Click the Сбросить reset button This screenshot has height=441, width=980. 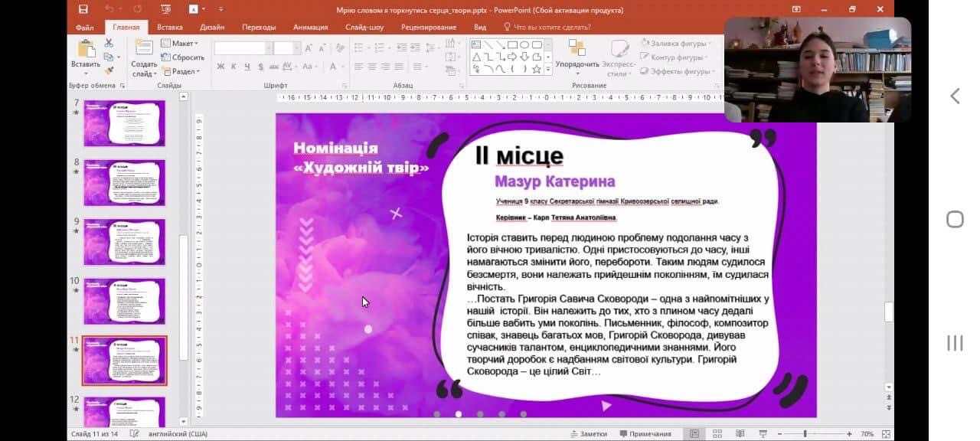(x=183, y=57)
